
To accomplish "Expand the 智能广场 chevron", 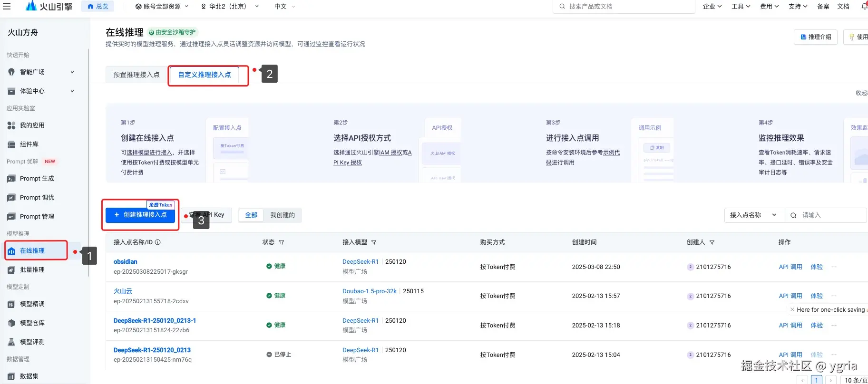I will tap(72, 72).
